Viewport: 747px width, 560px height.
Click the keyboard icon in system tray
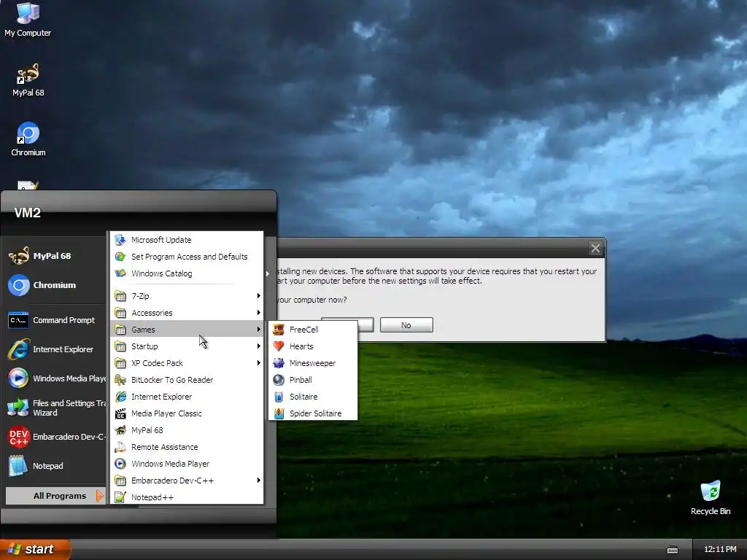click(673, 550)
